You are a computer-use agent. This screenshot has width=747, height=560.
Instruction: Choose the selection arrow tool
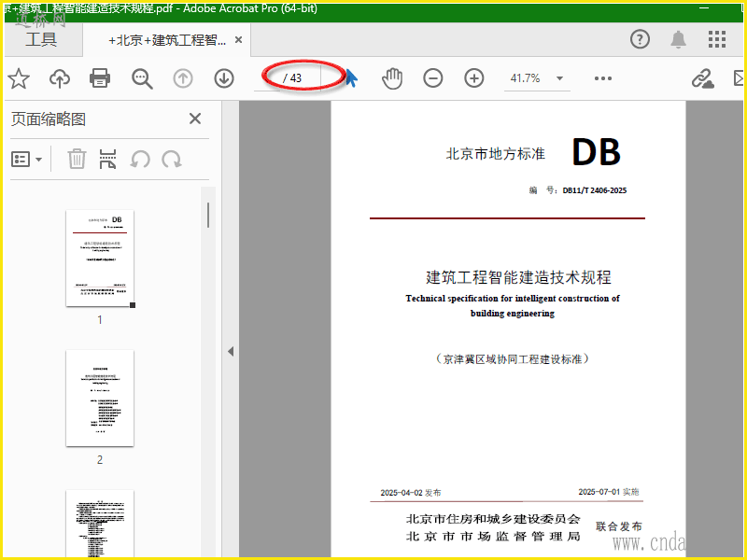tap(352, 78)
